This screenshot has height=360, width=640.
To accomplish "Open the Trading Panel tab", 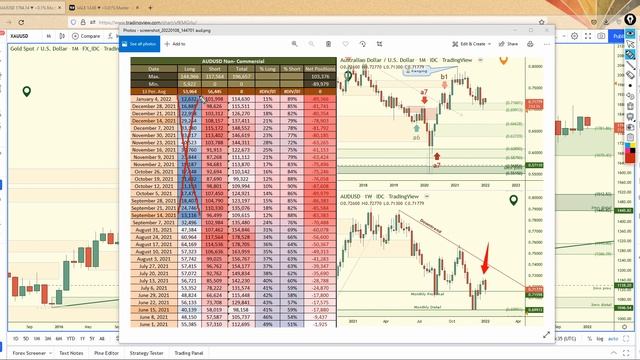I will click(x=189, y=353).
